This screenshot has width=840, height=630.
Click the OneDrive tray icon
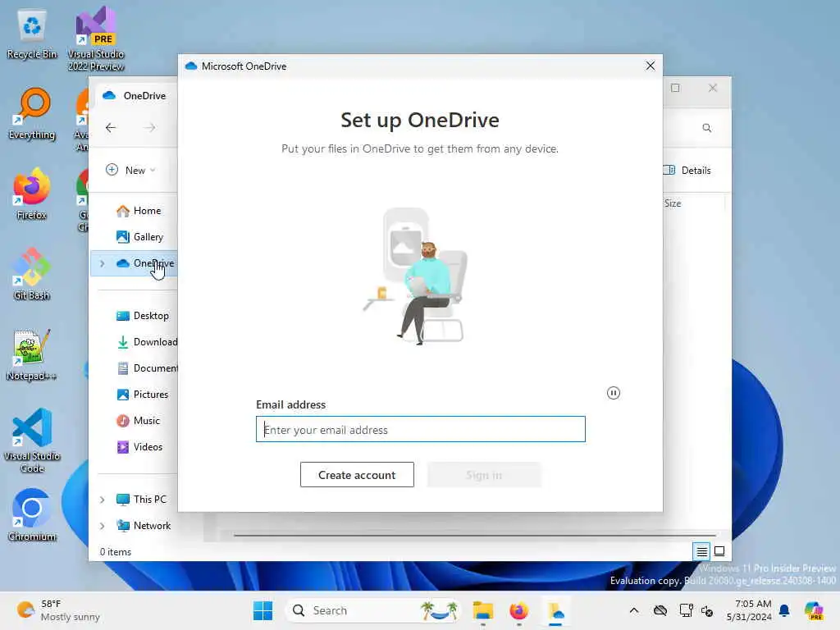click(660, 610)
